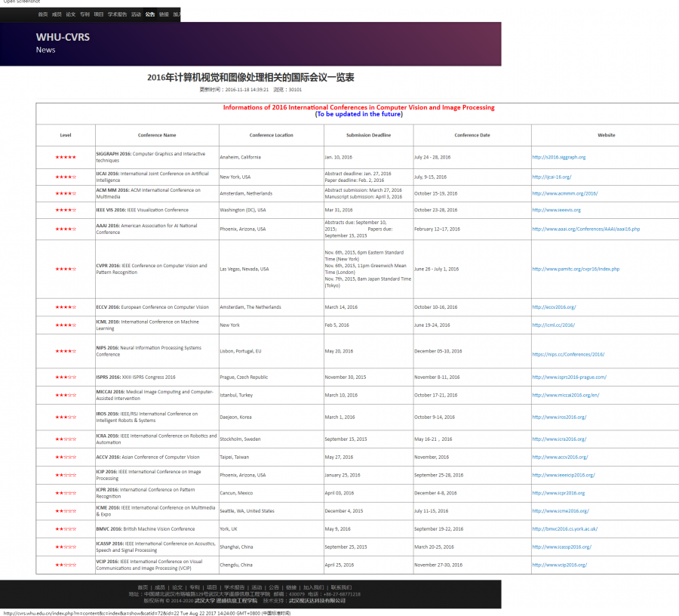Open 链接 in the top navigation bar
Viewport: 679px width, 616px height.
[164, 14]
